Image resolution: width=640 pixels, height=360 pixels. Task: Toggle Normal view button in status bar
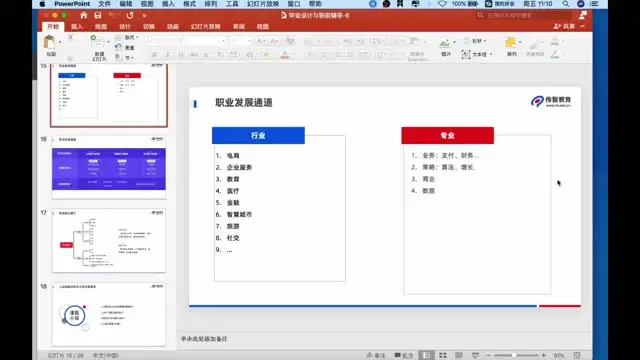(x=427, y=356)
